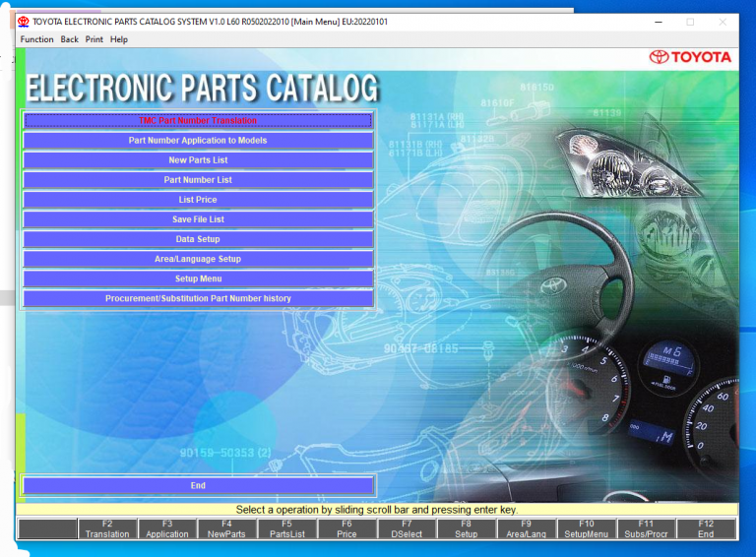
Task: Click the Back menu item
Action: pyautogui.click(x=70, y=39)
